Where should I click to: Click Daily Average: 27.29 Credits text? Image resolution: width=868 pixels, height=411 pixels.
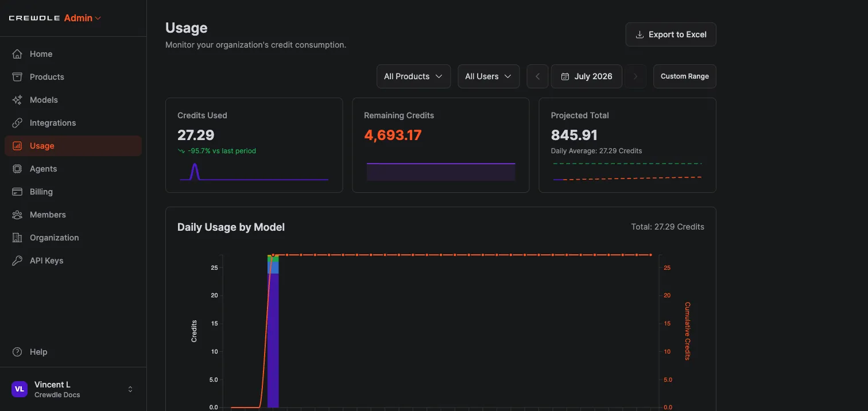pyautogui.click(x=596, y=151)
